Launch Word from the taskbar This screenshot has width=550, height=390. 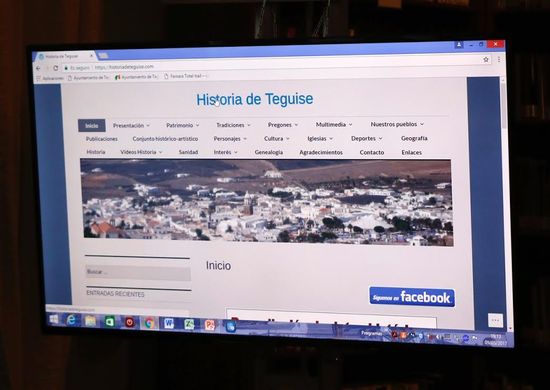pos(169,323)
